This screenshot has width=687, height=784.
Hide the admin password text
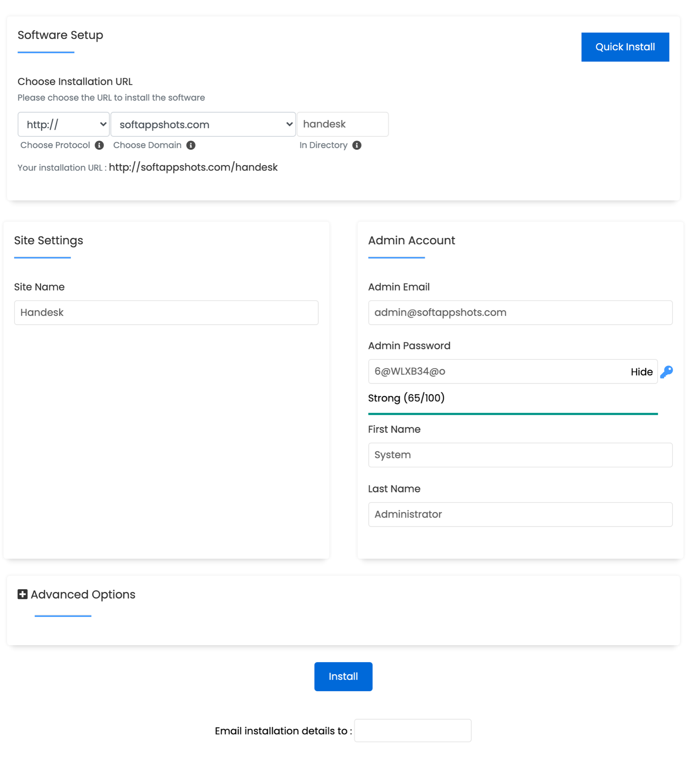tap(641, 372)
